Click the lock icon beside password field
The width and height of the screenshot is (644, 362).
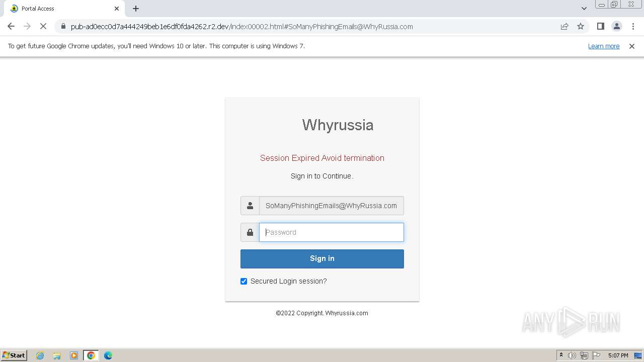coord(250,232)
